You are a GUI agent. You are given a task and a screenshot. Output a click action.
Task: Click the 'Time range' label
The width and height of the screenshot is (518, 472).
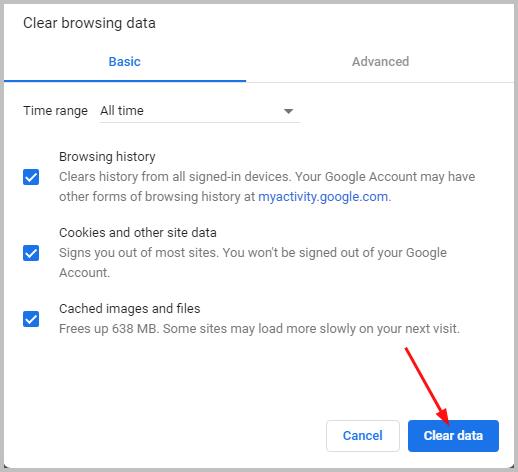point(55,111)
